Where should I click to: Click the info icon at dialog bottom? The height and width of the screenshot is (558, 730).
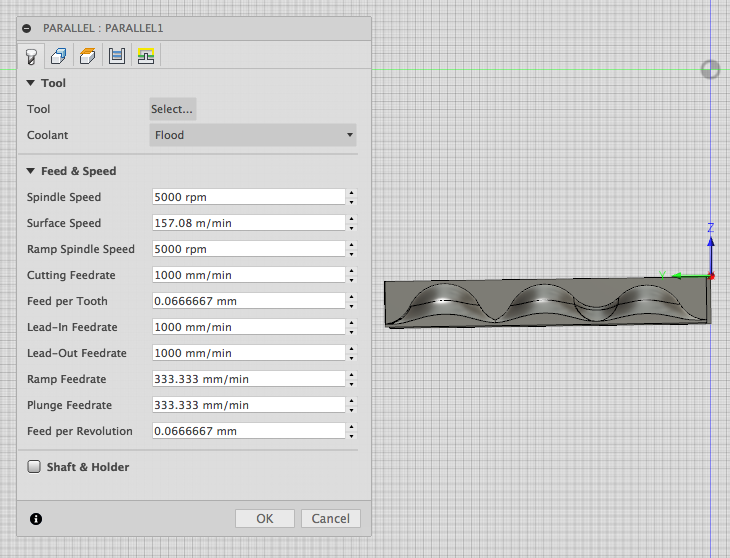(36, 519)
